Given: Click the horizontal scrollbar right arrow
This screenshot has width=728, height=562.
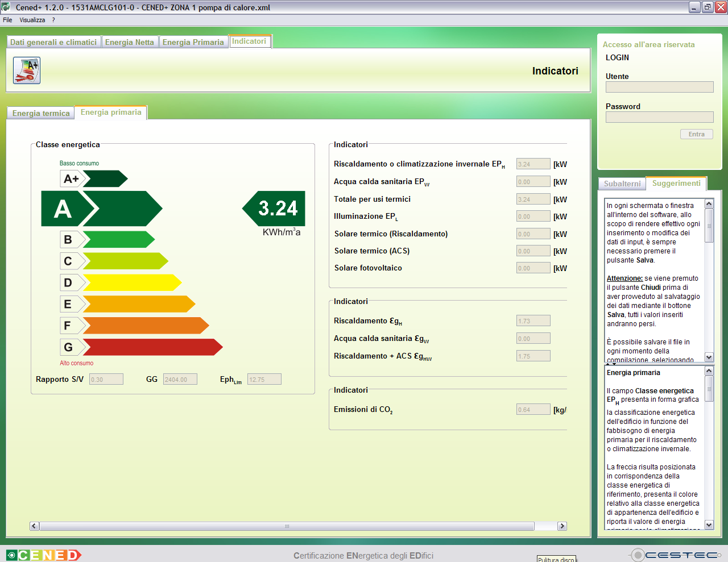Looking at the screenshot, I should [x=562, y=526].
